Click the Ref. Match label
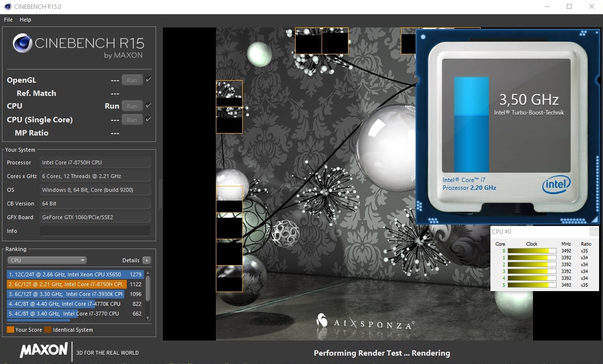603x364 pixels. click(36, 93)
